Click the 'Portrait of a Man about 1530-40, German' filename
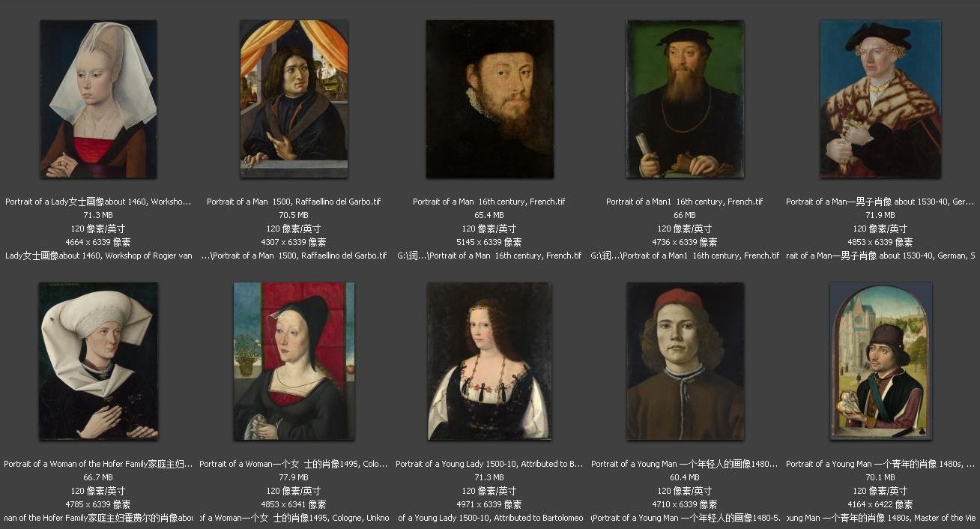Image resolution: width=980 pixels, height=529 pixels. (880, 202)
